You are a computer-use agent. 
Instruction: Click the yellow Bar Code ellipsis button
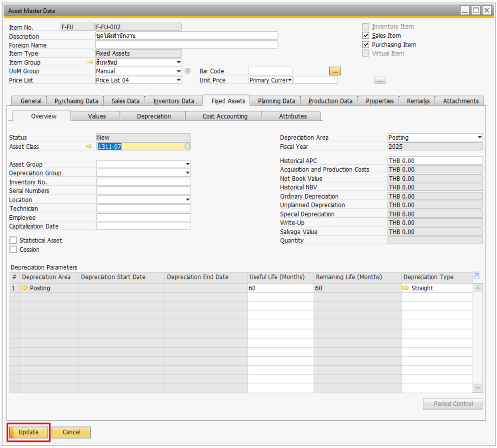coord(335,71)
